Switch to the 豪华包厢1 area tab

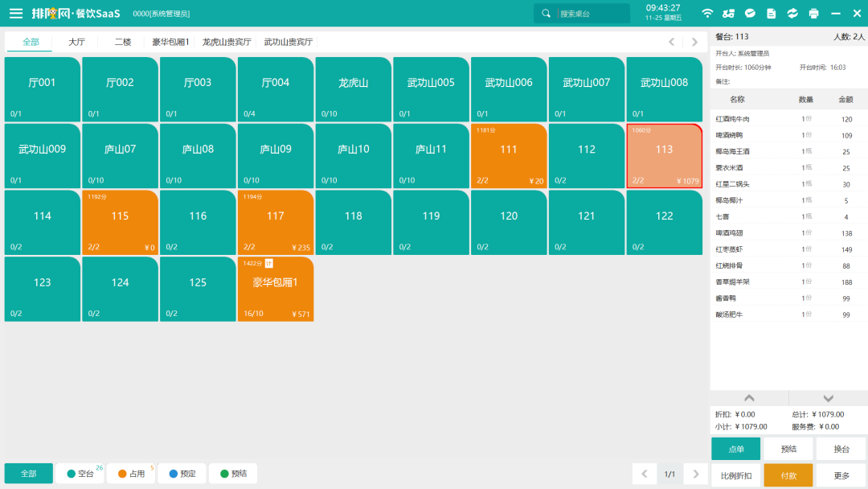point(170,42)
